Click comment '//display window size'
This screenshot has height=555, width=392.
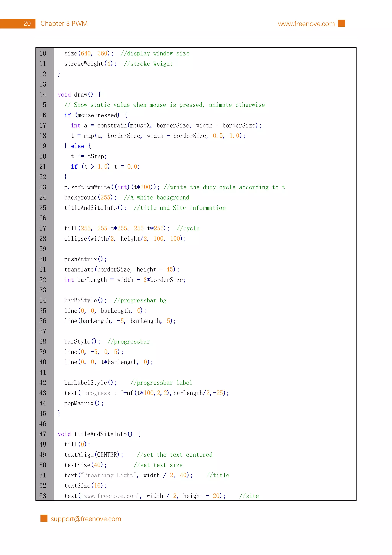coord(155,53)
